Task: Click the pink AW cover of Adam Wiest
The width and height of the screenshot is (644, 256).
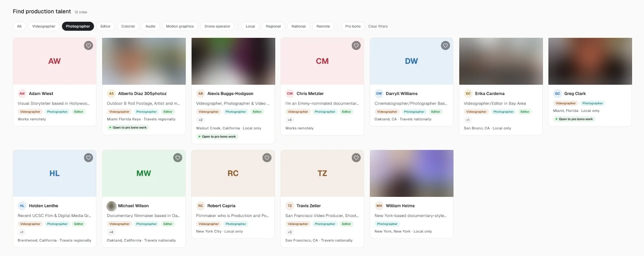Action: [x=54, y=61]
